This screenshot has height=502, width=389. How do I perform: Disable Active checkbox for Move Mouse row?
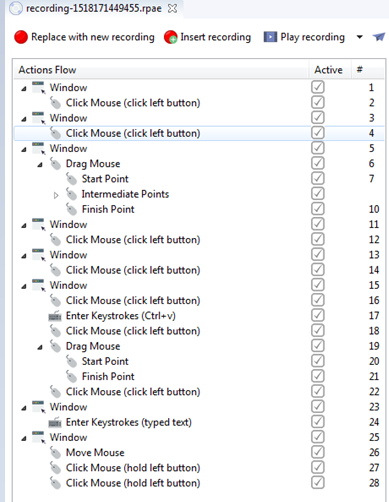(318, 452)
